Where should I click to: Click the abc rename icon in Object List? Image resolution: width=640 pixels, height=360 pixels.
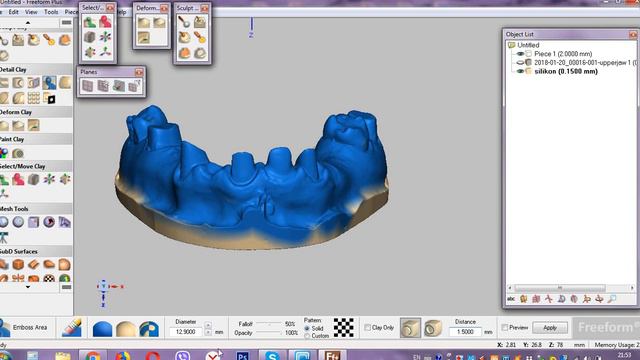coord(511,299)
